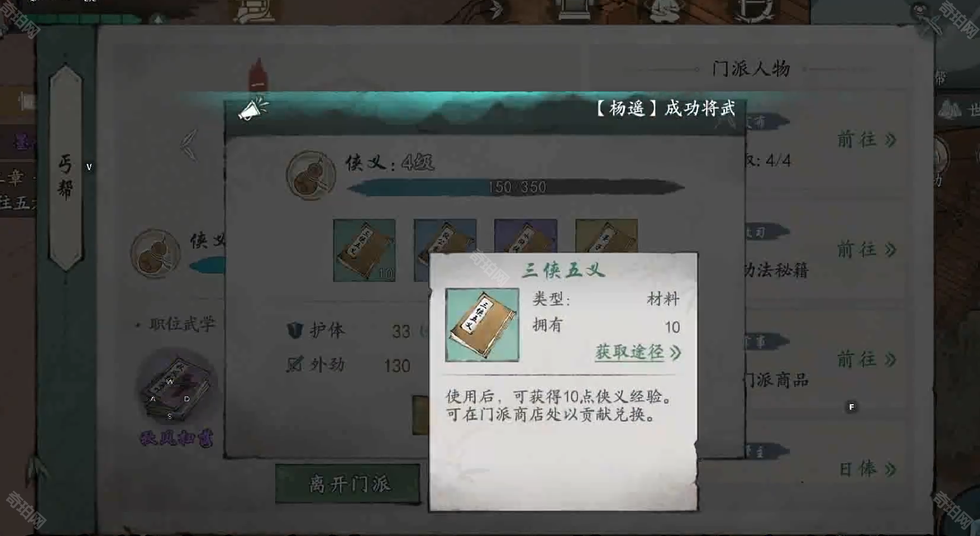980x536 pixels.
Task: Click the megaphone announcement icon
Action: [x=253, y=109]
